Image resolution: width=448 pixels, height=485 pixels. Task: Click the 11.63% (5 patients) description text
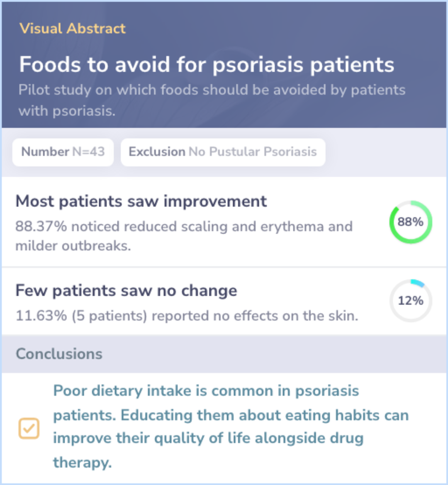coord(187,316)
